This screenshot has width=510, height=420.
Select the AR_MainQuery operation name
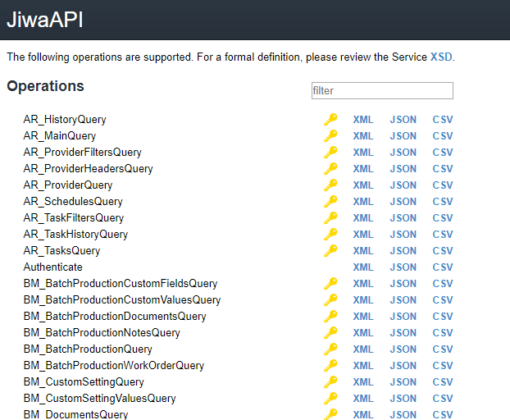pos(60,135)
